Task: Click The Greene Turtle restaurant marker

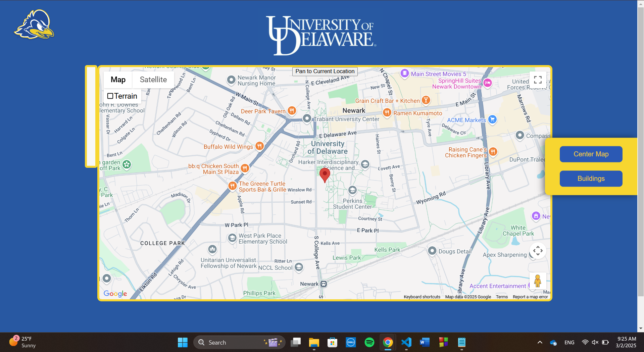Action: tap(232, 186)
